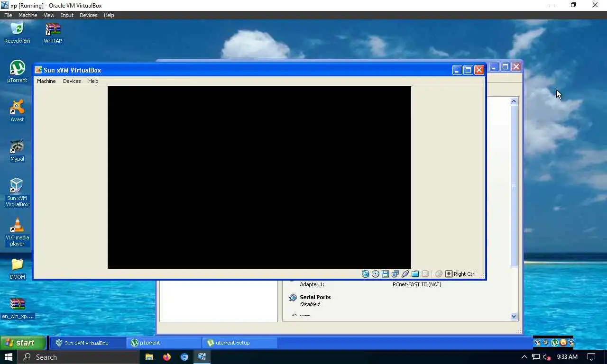
Task: Click the Windows Search box
Action: click(x=78, y=357)
